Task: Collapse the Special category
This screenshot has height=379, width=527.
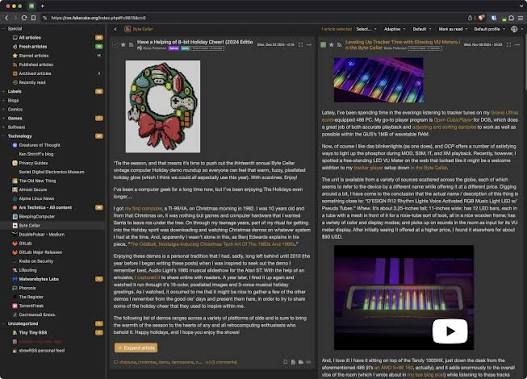Action: (x=3, y=29)
